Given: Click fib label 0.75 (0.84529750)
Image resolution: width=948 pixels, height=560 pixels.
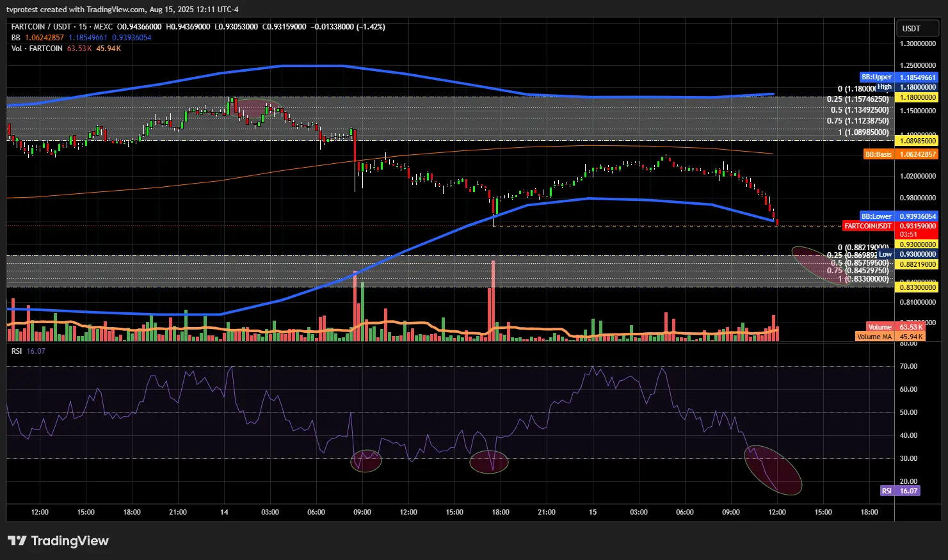Looking at the screenshot, I should tap(858, 271).
